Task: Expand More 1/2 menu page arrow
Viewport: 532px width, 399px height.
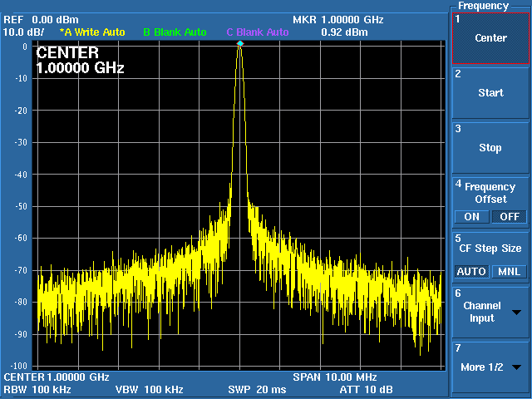Action: point(516,367)
